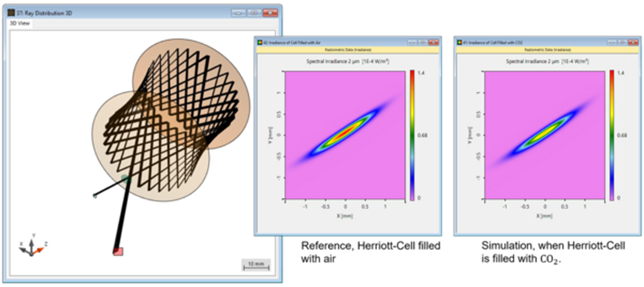644x287 pixels.
Task: Select the 3D View tab
Action: (x=20, y=24)
